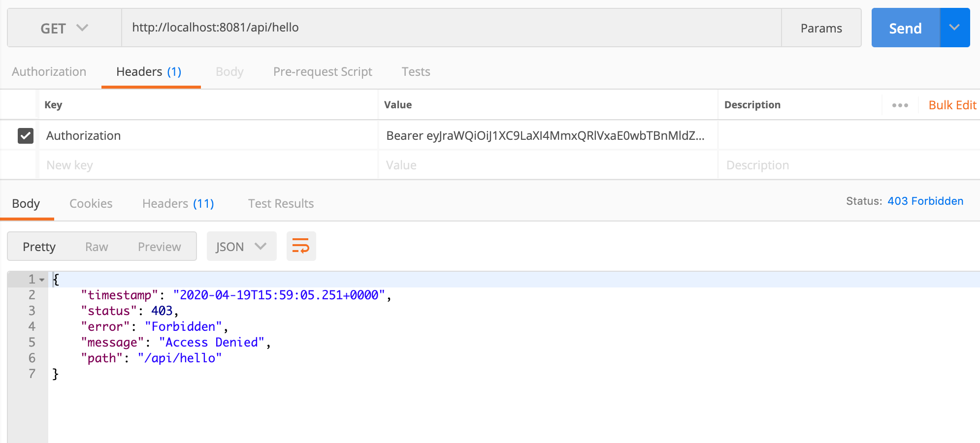Open the Tests tab
This screenshot has height=443, width=980.
pyautogui.click(x=415, y=71)
